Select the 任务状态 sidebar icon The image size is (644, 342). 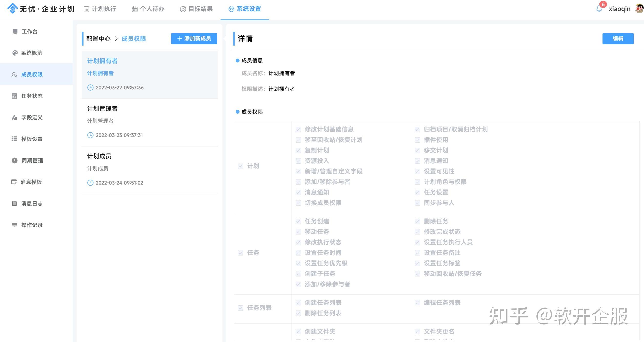tap(15, 96)
